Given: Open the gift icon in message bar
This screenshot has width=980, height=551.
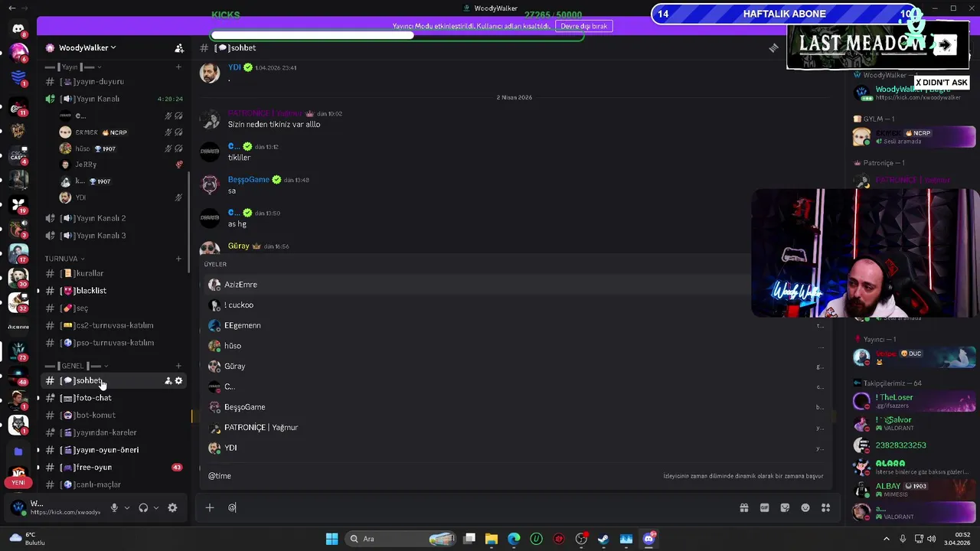Looking at the screenshot, I should tap(743, 507).
